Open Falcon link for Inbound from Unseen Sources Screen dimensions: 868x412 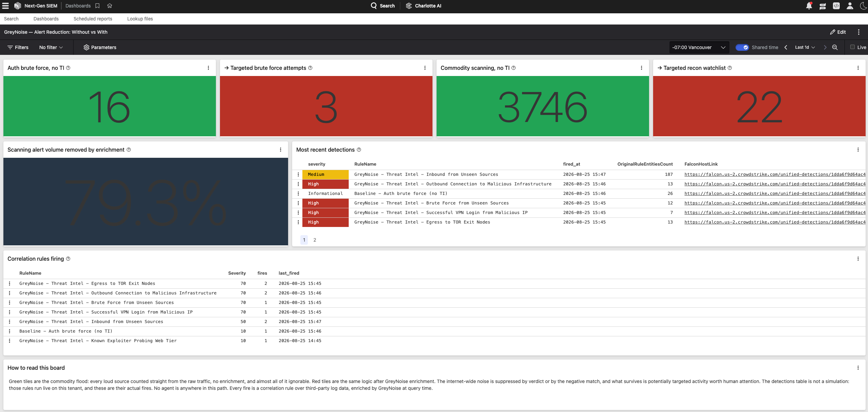[x=775, y=174]
